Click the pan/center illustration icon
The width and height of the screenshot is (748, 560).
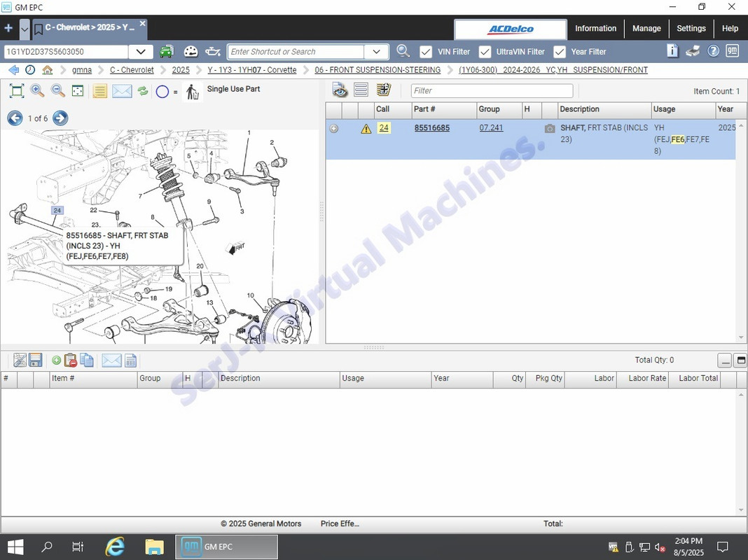pos(78,90)
